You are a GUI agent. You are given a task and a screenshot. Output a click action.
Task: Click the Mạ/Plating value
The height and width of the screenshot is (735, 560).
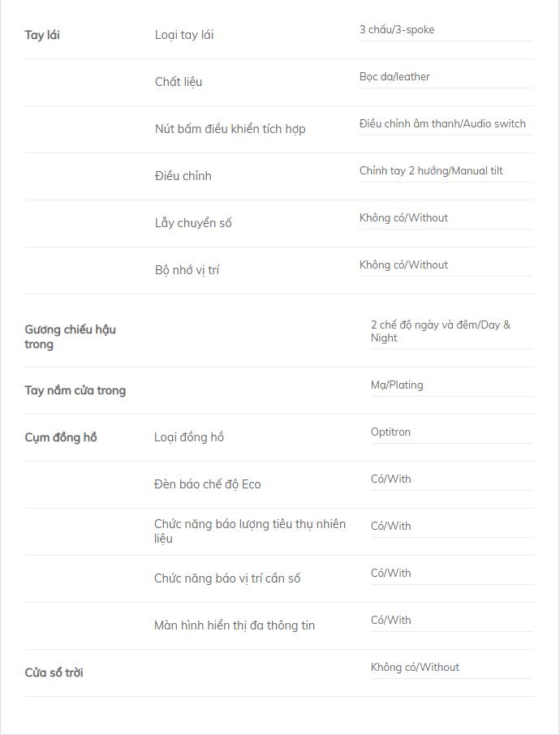point(397,385)
